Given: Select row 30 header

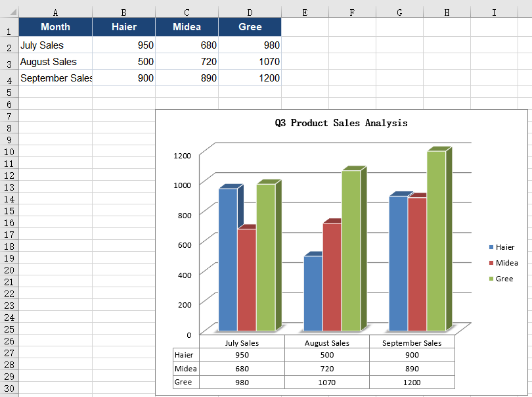Looking at the screenshot, I should coord(9,388).
